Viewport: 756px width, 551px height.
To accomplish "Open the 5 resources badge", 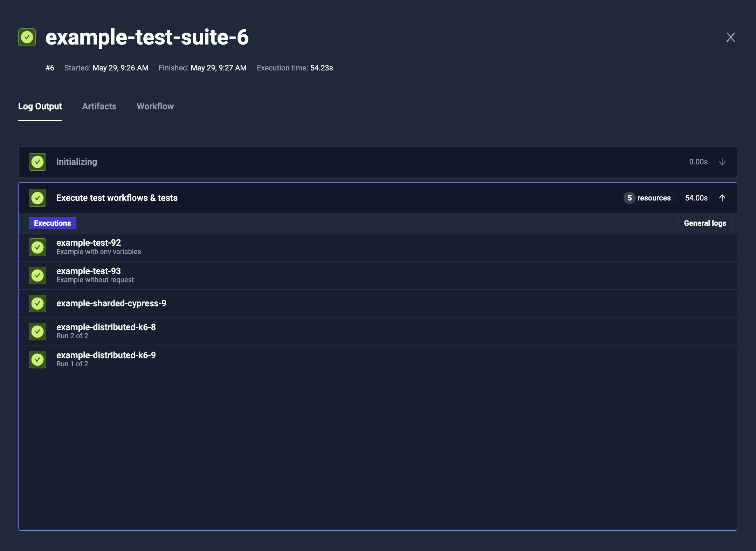I will (x=648, y=198).
